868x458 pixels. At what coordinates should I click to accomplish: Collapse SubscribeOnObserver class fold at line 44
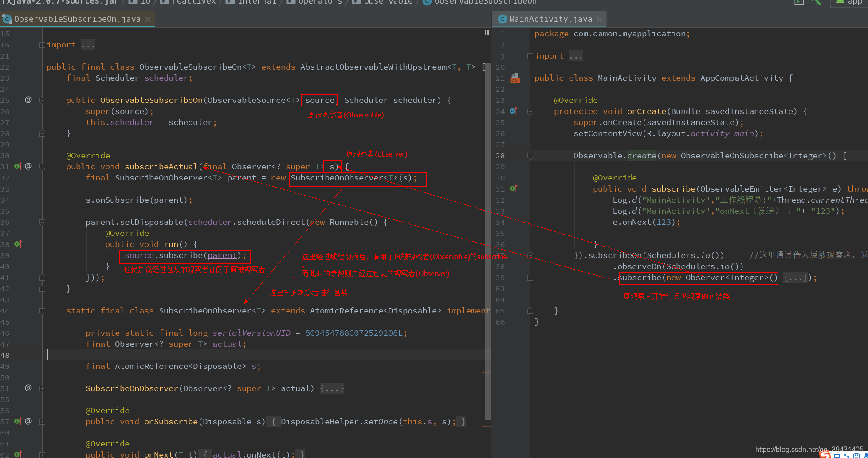(x=42, y=311)
